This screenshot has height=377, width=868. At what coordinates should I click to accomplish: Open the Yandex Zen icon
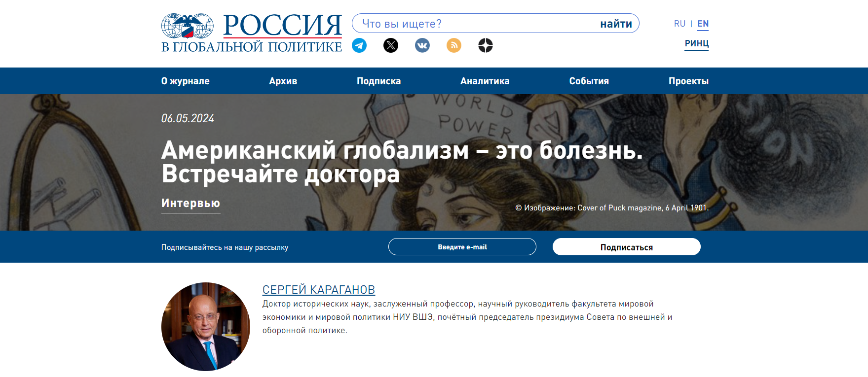click(x=486, y=45)
